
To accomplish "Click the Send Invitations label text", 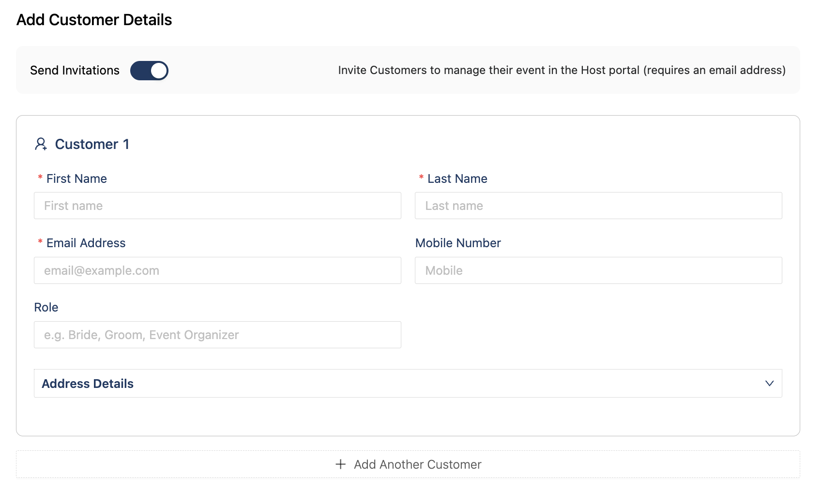I will tap(75, 71).
